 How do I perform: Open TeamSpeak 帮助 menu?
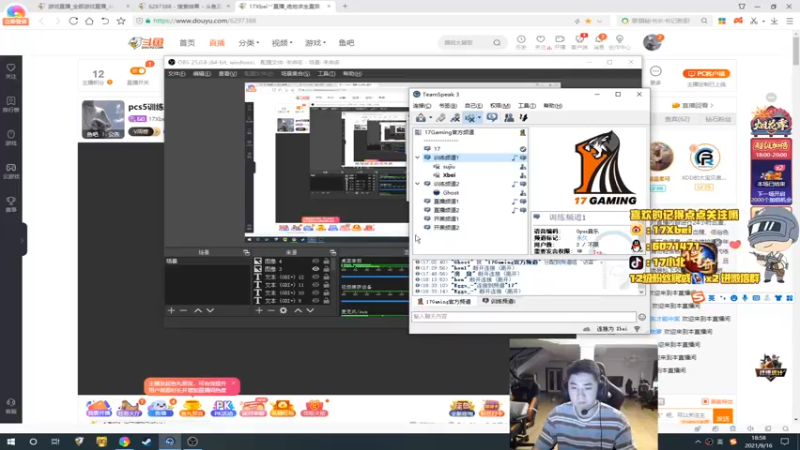click(553, 106)
